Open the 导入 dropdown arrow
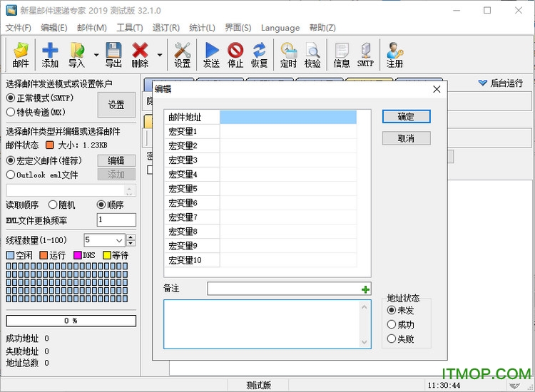 click(x=96, y=54)
